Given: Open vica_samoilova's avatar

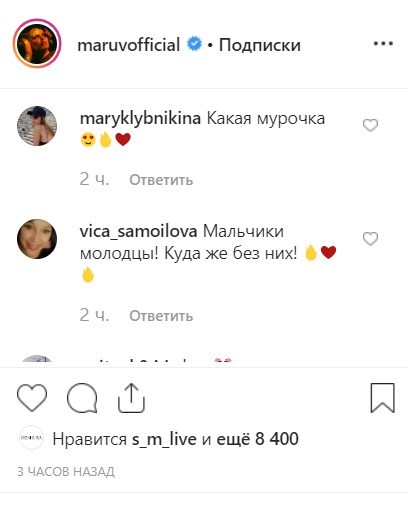Looking at the screenshot, I should [x=37, y=239].
